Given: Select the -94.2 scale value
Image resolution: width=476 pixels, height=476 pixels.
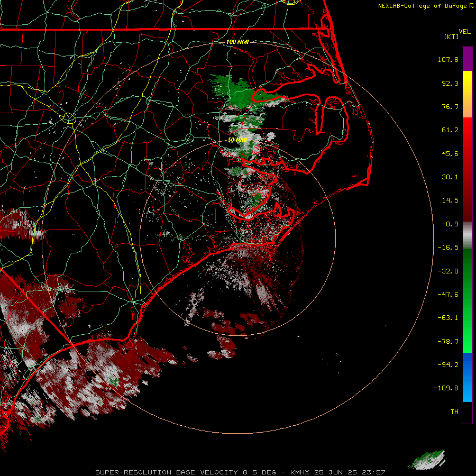Looking at the screenshot, I should point(448,364).
